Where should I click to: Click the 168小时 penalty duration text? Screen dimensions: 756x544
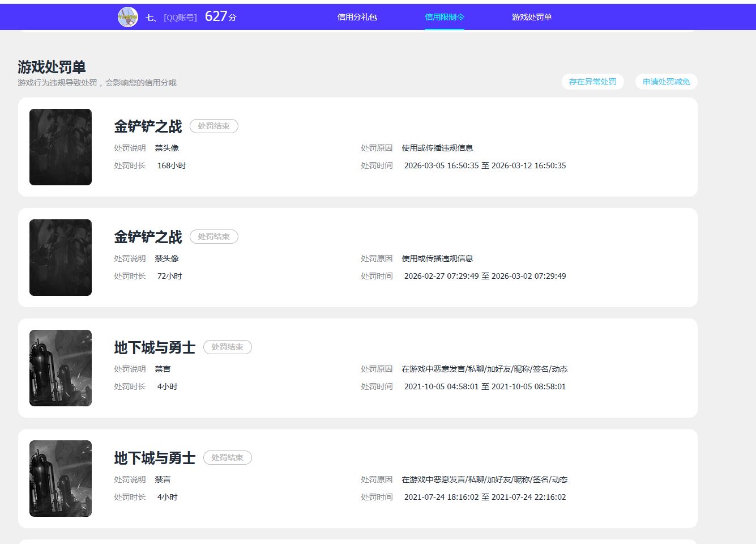point(172,165)
